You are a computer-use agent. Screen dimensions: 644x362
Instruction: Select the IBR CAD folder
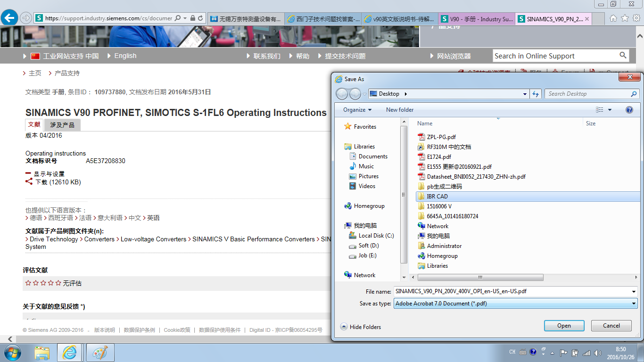527,197
